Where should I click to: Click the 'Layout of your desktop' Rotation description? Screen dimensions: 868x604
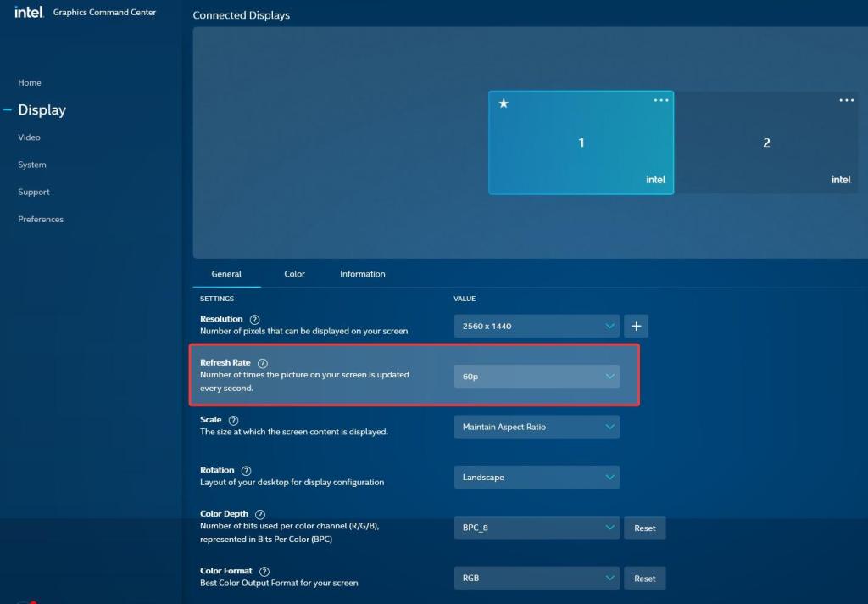pyautogui.click(x=292, y=482)
